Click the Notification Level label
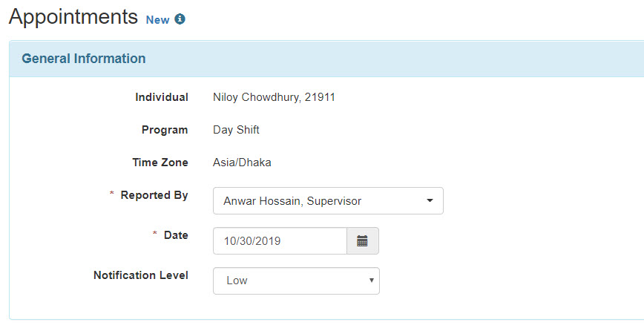Screen dimensions: 644x328 141,275
